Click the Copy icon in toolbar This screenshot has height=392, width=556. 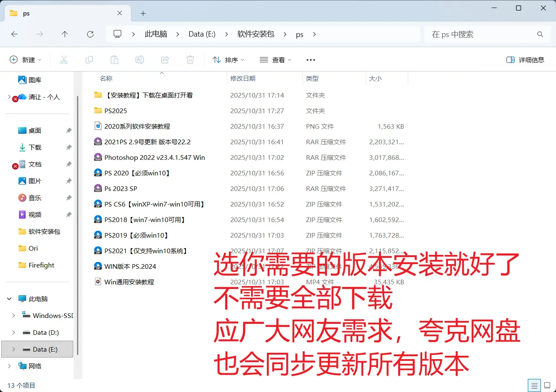tap(89, 60)
